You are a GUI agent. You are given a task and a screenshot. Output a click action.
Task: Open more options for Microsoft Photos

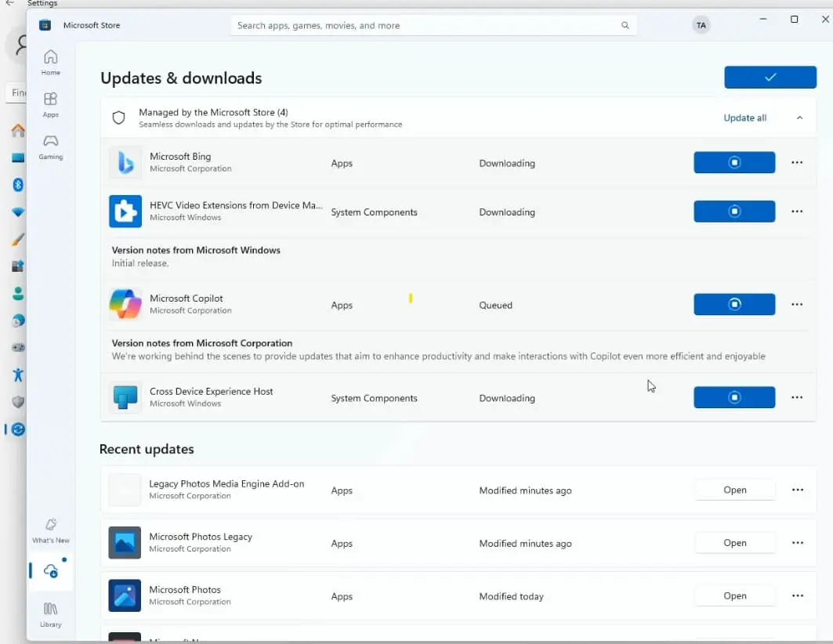point(798,595)
